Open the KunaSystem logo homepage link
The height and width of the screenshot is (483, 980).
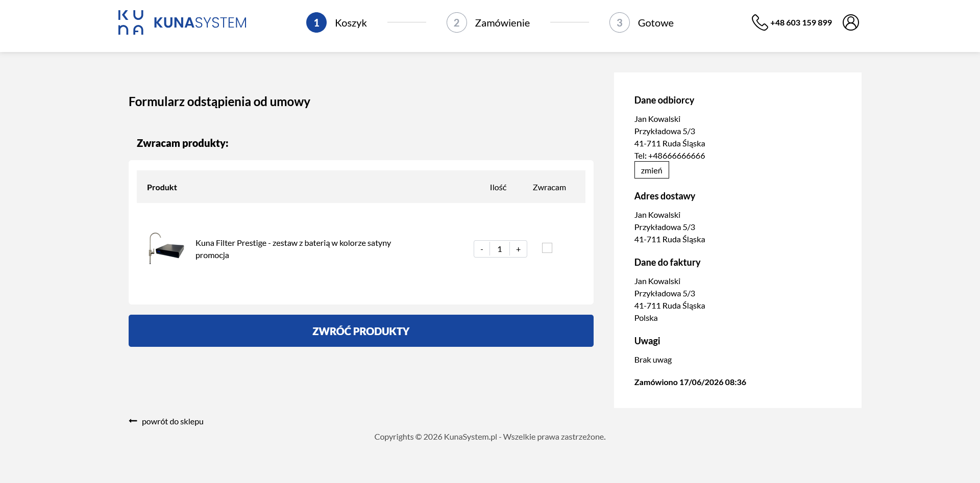click(182, 22)
